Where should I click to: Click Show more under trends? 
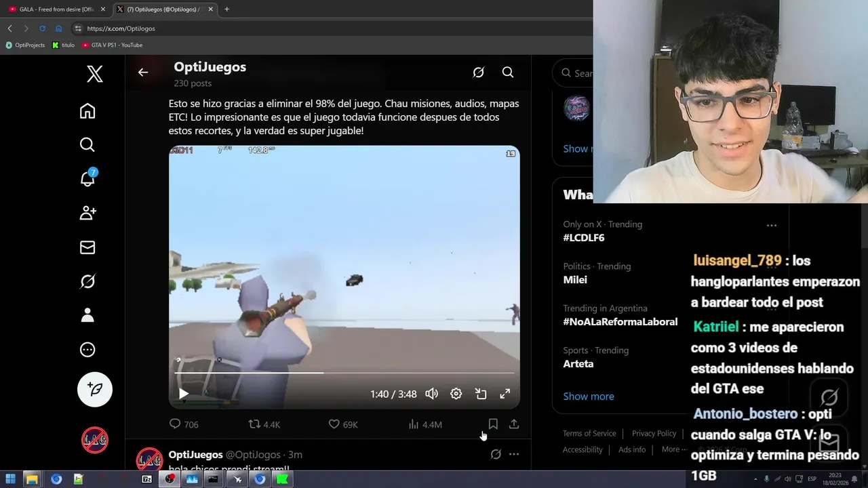[589, 396]
